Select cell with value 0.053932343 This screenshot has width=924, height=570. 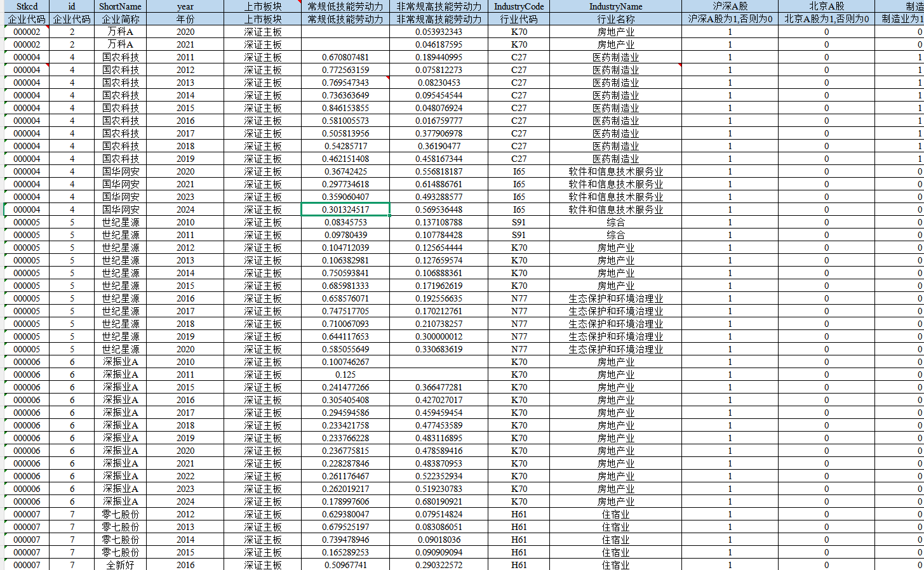click(439, 32)
